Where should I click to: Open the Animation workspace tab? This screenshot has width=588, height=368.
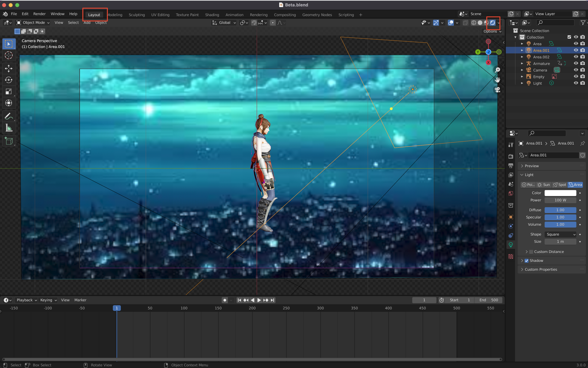[x=234, y=14]
